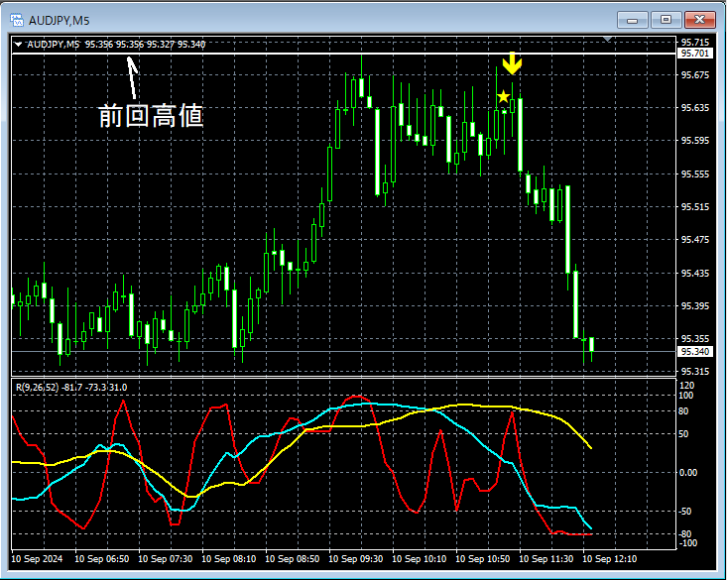Click the 10 Sep 07:30 time label
Viewport: 728px width, 580px height.
tap(166, 558)
